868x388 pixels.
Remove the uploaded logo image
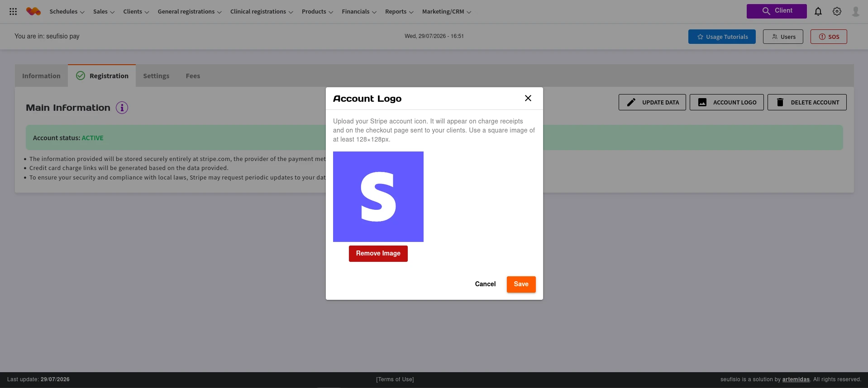point(378,254)
